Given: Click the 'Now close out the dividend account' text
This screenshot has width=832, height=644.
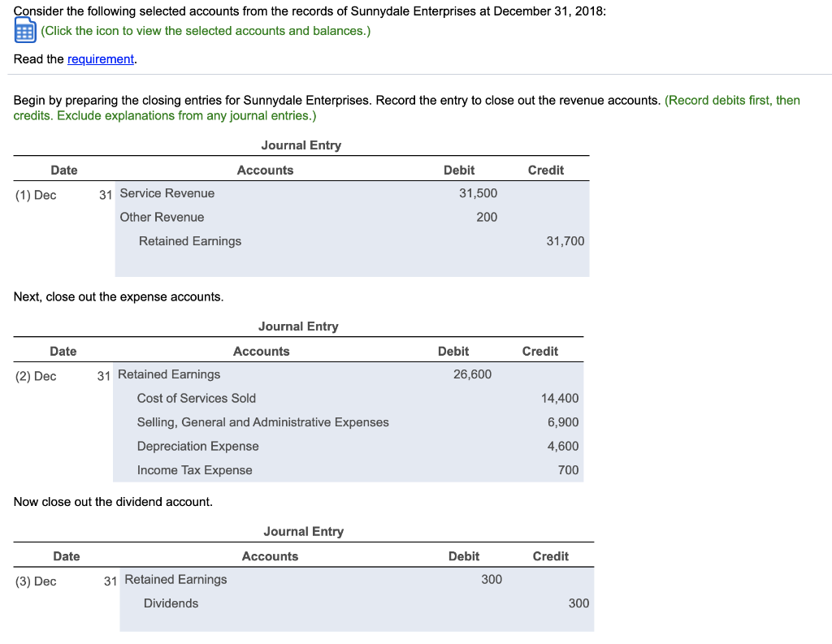Looking at the screenshot, I should point(113,501).
